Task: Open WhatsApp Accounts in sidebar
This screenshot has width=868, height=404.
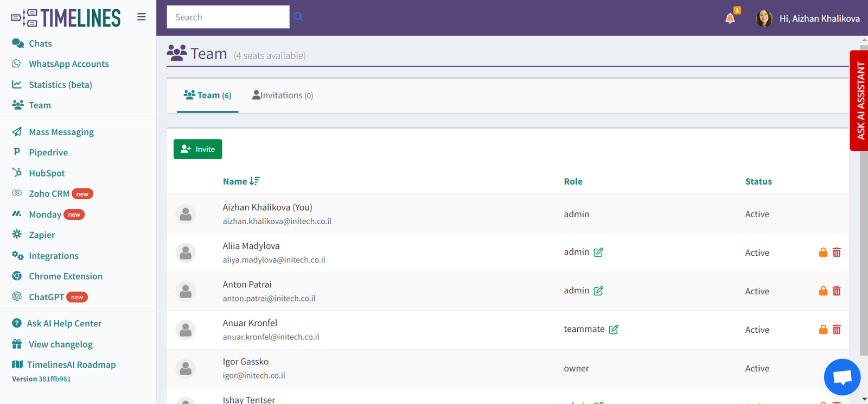Action: (x=68, y=64)
